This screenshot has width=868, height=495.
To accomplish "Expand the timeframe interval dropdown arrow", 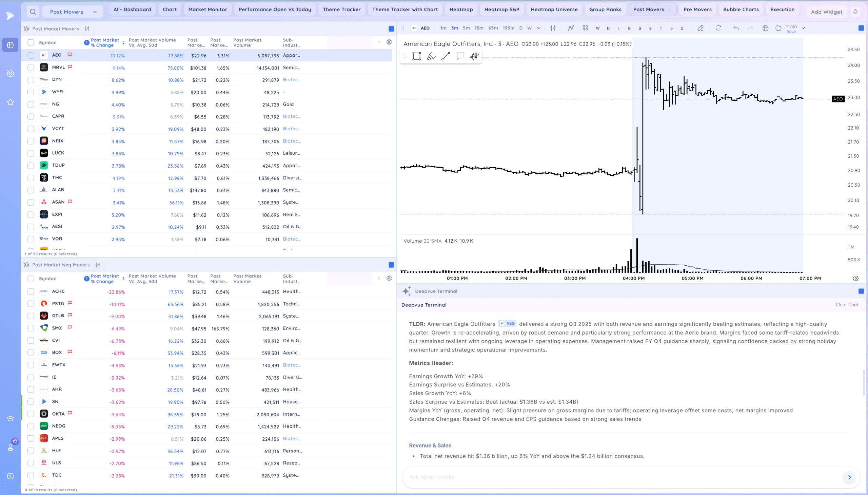I will 539,28.
